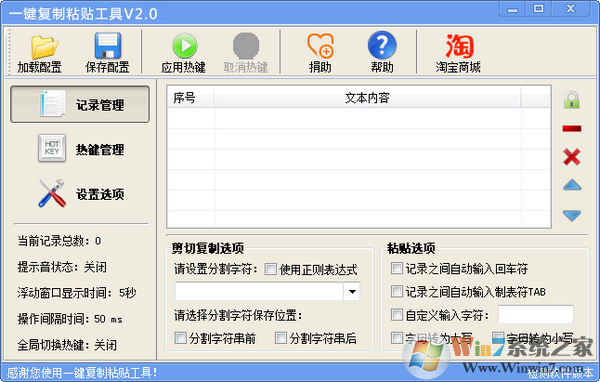
Task: Click the 分割字符 combo box text field
Action: pyautogui.click(x=259, y=292)
